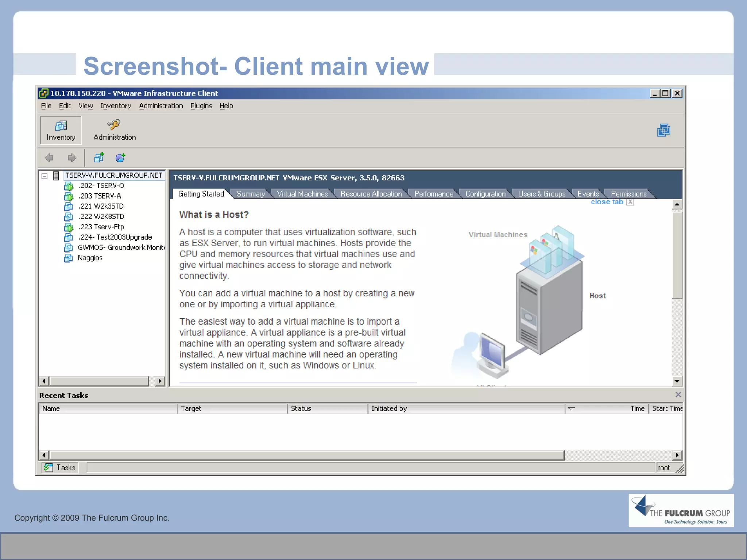Open the Edit menu
747x560 pixels.
[x=65, y=106]
